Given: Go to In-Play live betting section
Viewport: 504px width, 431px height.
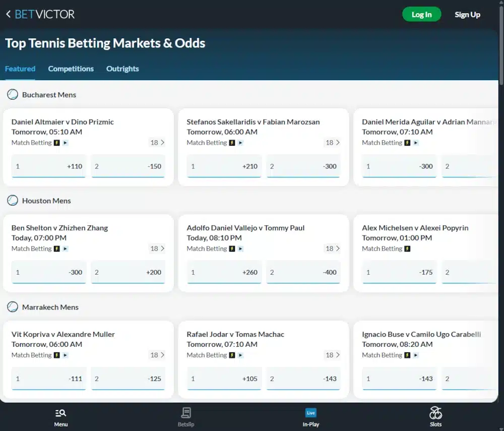Looking at the screenshot, I should pyautogui.click(x=310, y=417).
